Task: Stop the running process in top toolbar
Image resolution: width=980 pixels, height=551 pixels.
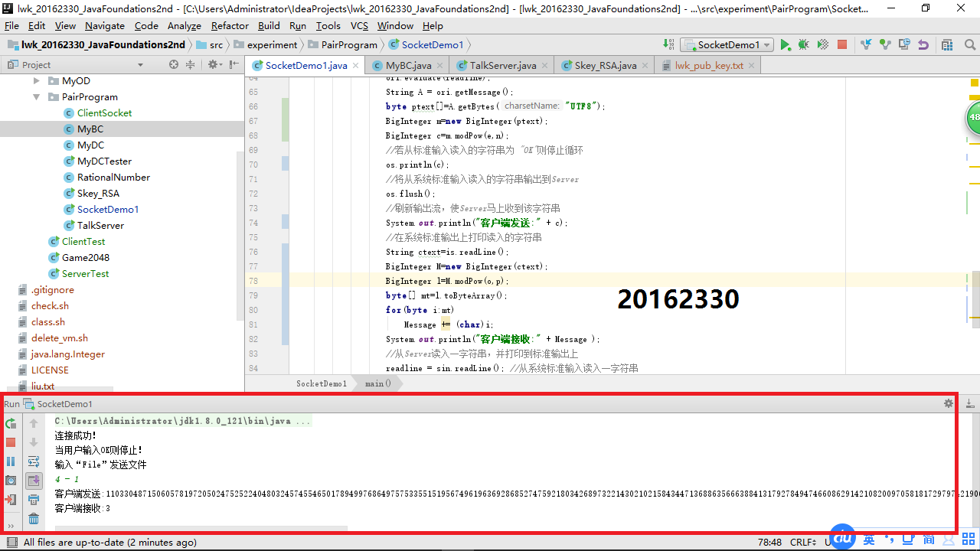Action: (842, 45)
